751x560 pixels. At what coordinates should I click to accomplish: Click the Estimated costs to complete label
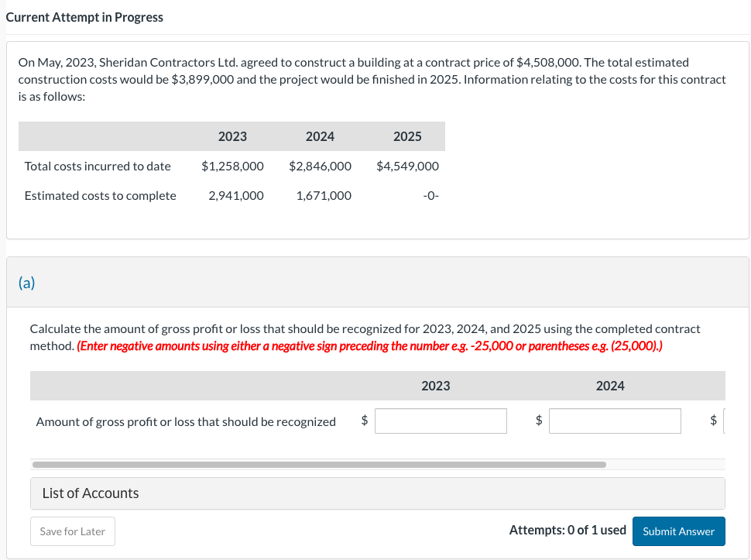pos(100,195)
